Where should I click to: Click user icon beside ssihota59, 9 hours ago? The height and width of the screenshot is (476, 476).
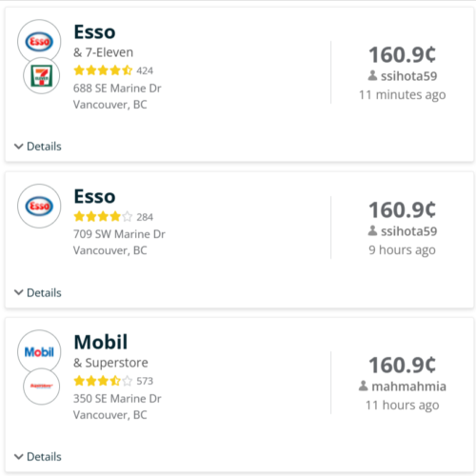(x=372, y=230)
